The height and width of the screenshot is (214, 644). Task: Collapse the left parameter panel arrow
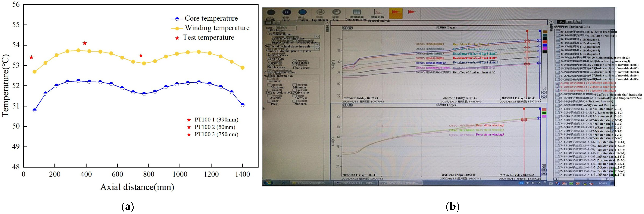pos(327,22)
